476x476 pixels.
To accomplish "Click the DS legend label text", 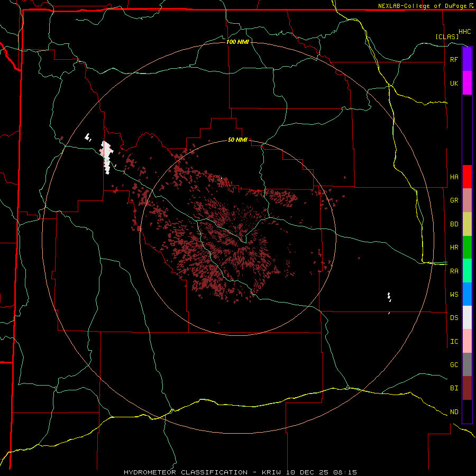I will 454,318.
